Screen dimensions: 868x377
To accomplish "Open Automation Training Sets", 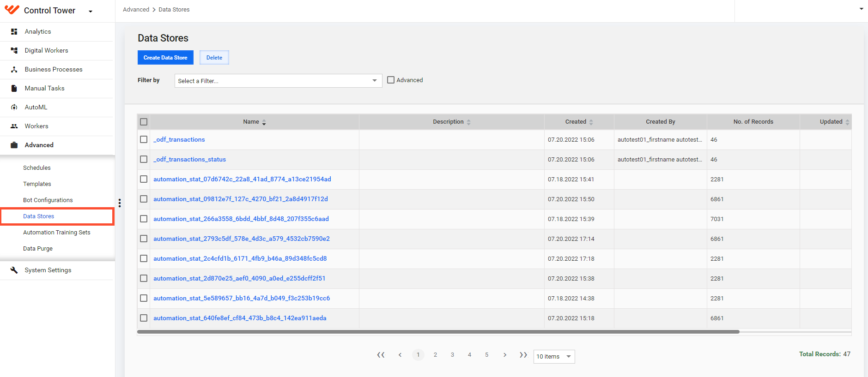I will tap(57, 232).
